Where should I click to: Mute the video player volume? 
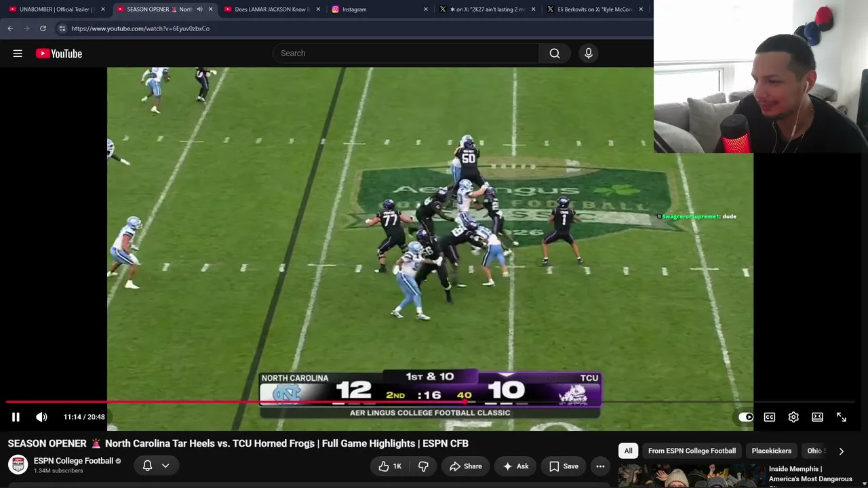41,417
